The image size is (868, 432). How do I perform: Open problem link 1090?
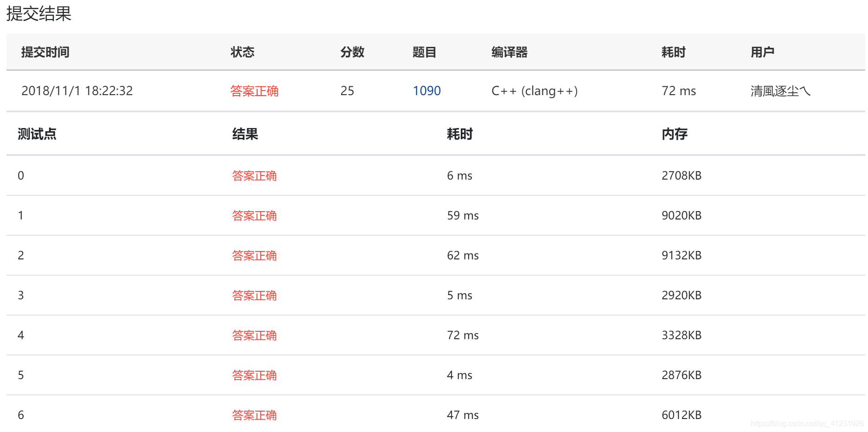tap(427, 91)
